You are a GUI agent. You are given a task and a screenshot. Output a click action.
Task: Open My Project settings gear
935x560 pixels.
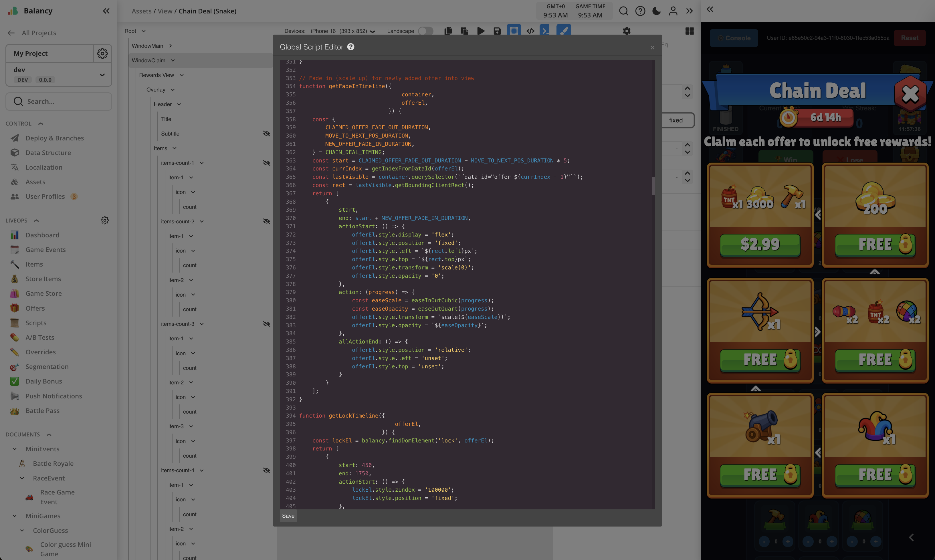click(102, 53)
